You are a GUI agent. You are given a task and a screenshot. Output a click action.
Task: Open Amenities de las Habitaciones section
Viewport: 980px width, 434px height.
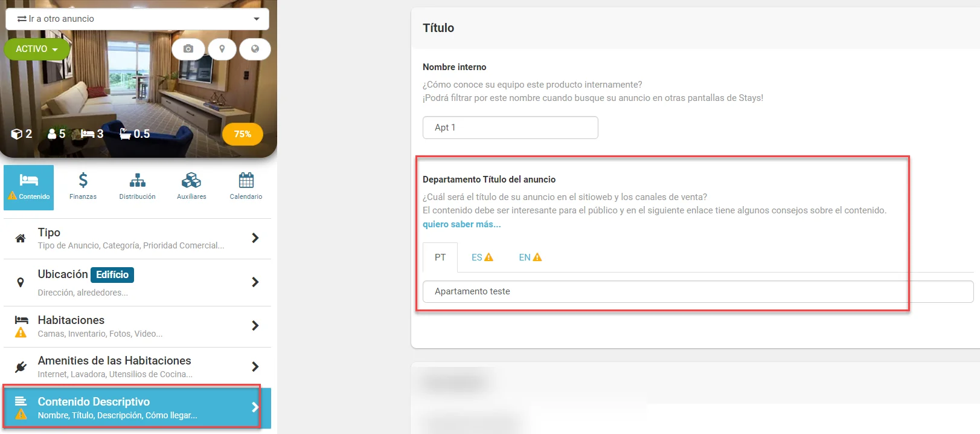[138, 367]
